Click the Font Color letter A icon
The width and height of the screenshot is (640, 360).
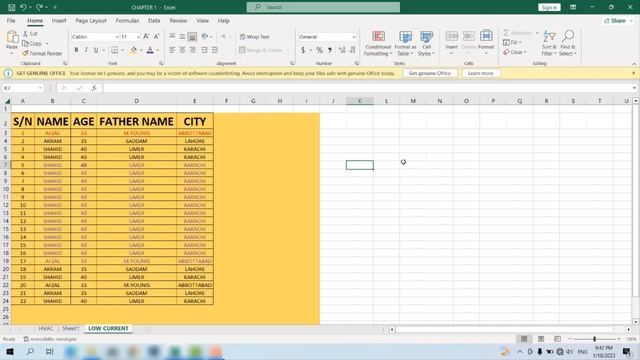point(150,50)
